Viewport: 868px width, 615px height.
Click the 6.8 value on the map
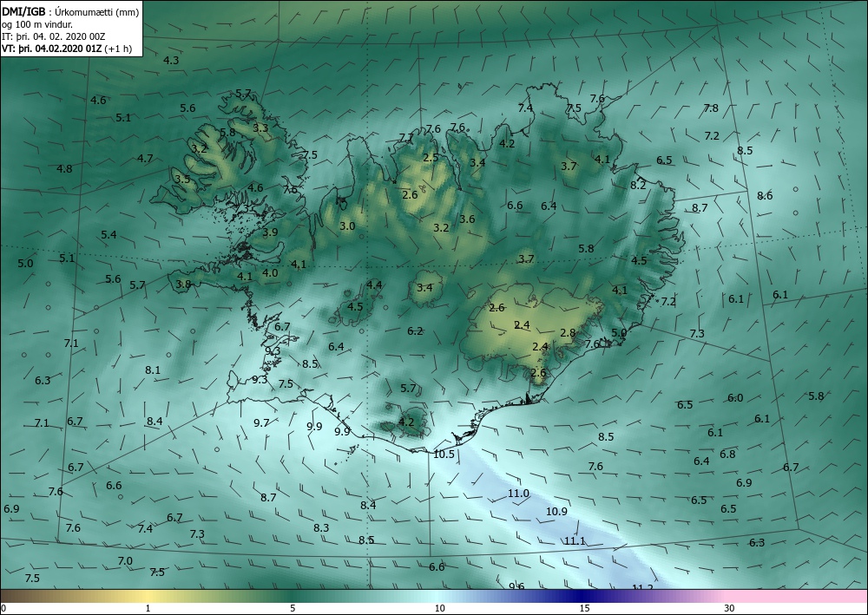pyautogui.click(x=727, y=454)
